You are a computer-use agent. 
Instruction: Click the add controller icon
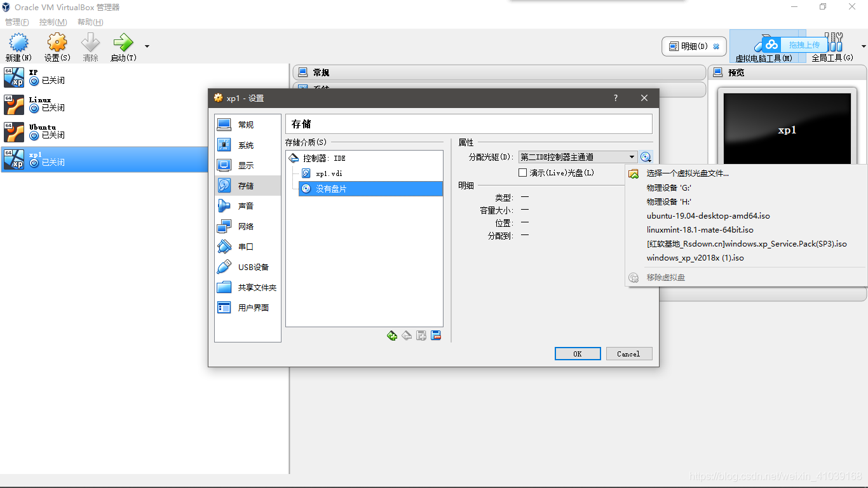[x=392, y=335]
